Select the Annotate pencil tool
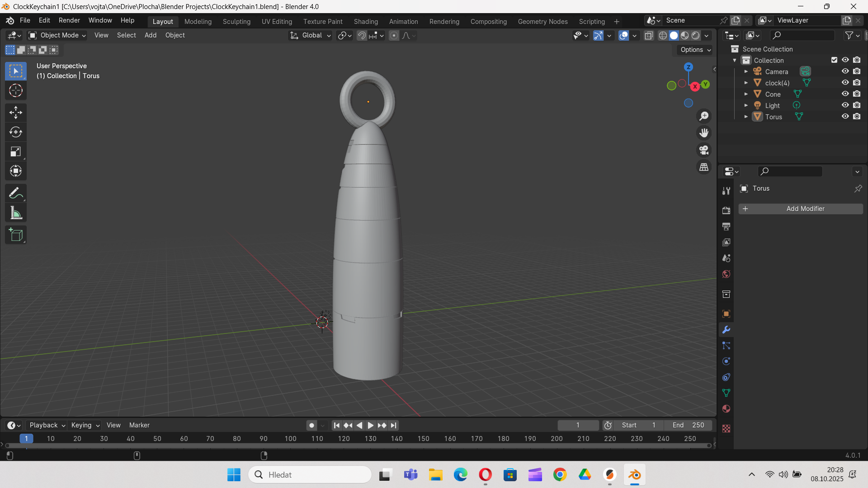Image resolution: width=868 pixels, height=488 pixels. (16, 193)
